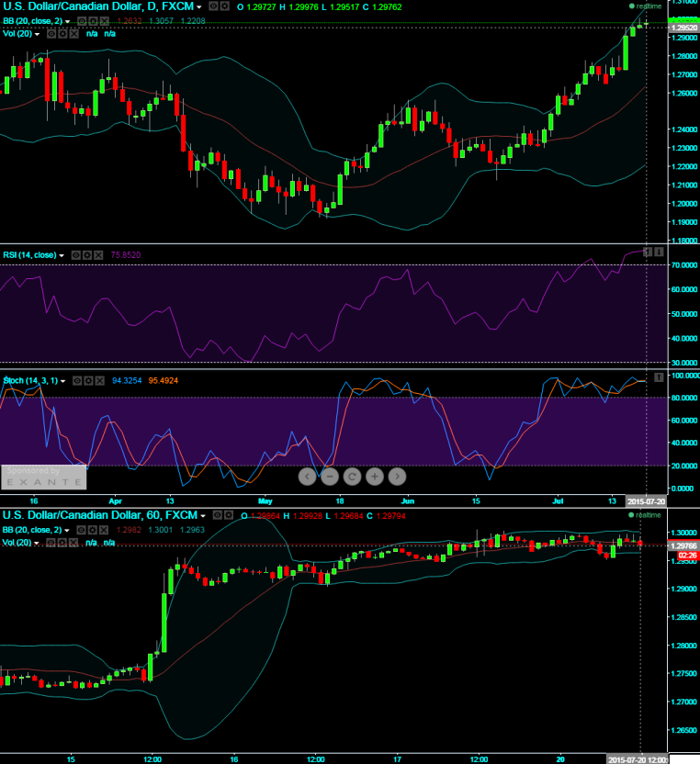Click the 1.29766 price label on 60-minute axis
This screenshot has height=764, width=700.
point(683,546)
